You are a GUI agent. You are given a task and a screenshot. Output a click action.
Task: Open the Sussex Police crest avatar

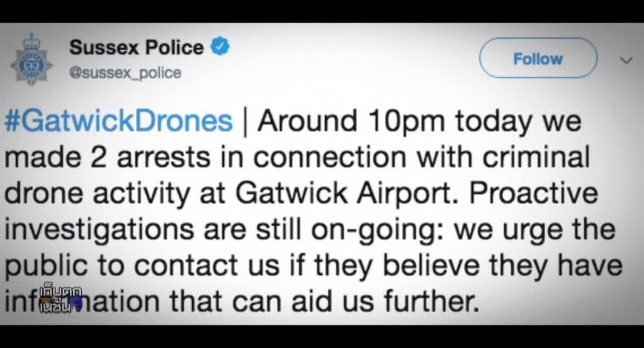coord(31,60)
